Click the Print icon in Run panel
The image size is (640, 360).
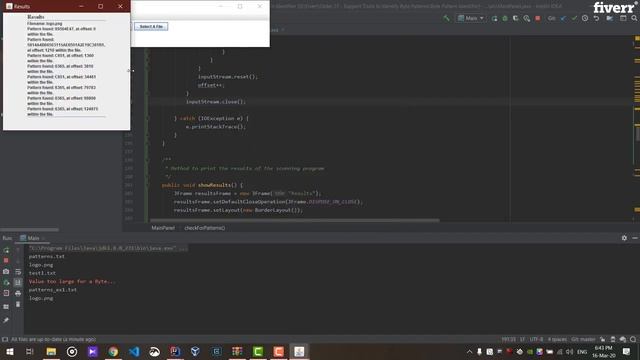(18, 293)
